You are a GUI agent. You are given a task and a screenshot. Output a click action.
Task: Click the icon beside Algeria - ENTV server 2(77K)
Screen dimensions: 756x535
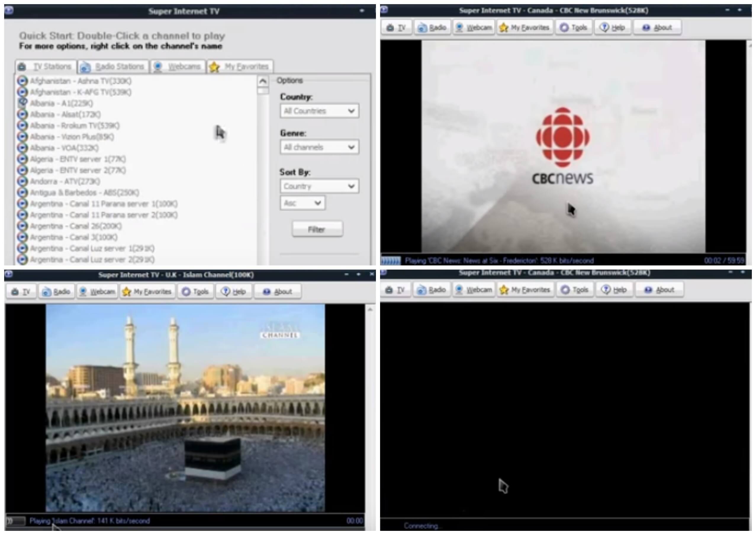(22, 170)
